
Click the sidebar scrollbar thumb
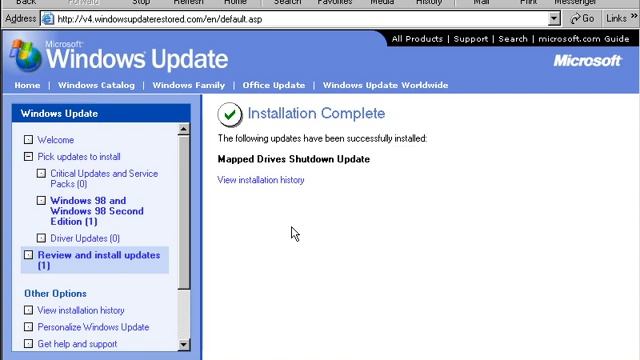pyautogui.click(x=184, y=212)
